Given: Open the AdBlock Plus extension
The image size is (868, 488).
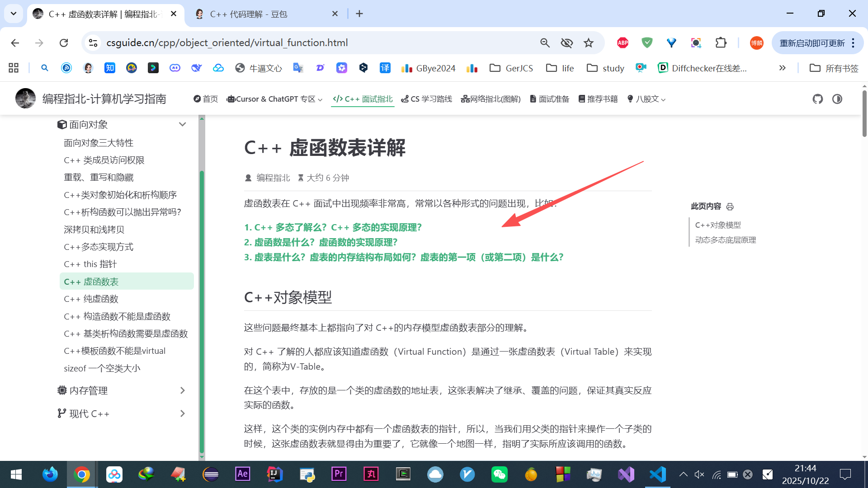Looking at the screenshot, I should point(623,43).
